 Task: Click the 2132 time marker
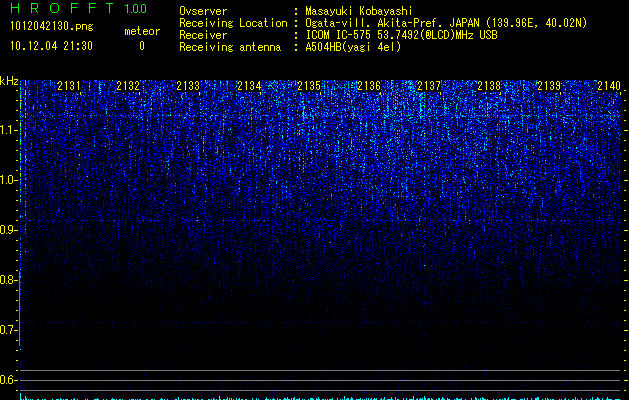tap(128, 86)
